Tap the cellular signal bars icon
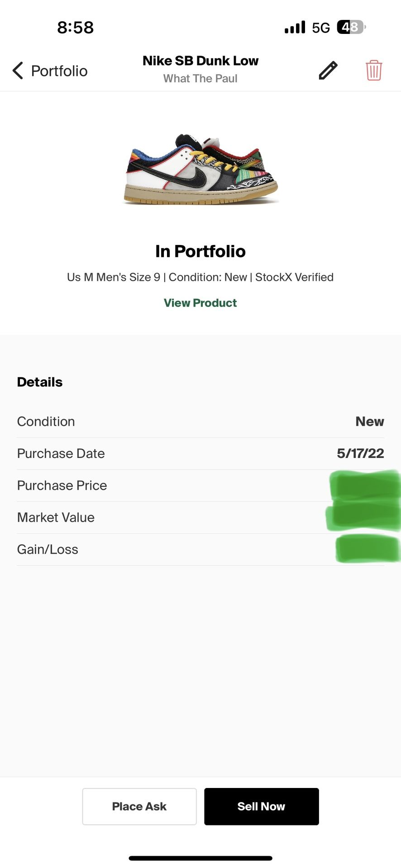This screenshot has width=401, height=868. tap(295, 28)
